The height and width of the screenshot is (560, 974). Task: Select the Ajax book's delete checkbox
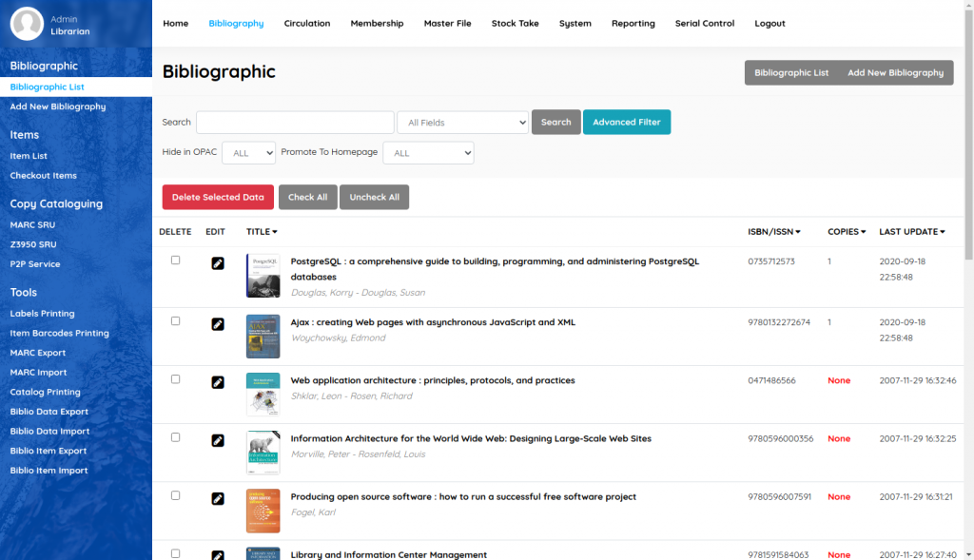(x=175, y=321)
